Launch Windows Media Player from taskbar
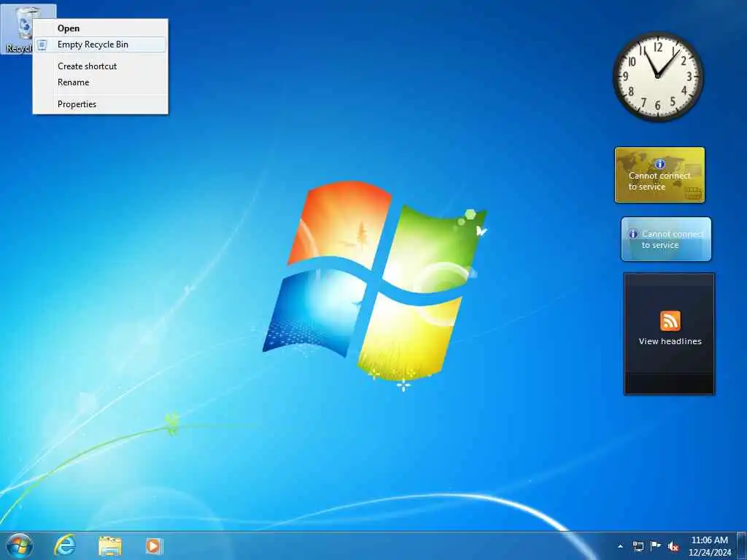The width and height of the screenshot is (747, 560). pos(154,546)
